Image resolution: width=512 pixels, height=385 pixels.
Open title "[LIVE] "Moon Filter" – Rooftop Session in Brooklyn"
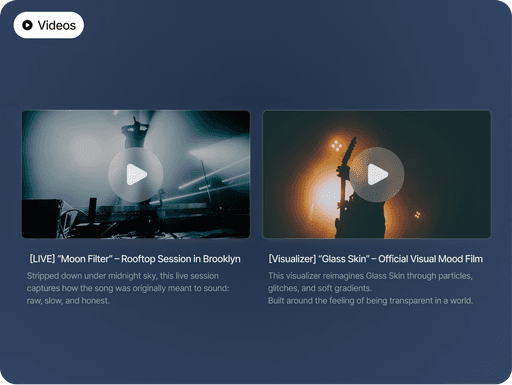point(135,259)
